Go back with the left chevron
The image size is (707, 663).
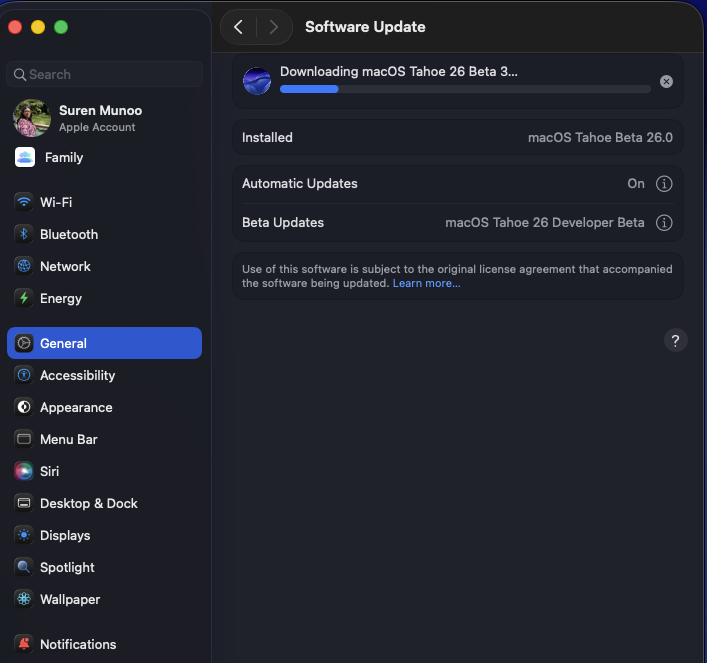[239, 27]
